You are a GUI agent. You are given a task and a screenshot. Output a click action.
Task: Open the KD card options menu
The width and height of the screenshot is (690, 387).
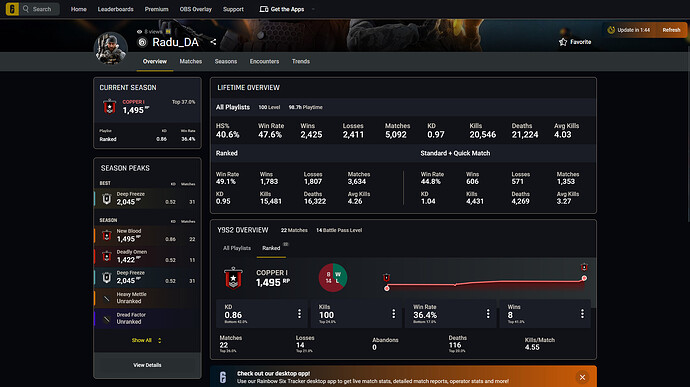coord(299,313)
